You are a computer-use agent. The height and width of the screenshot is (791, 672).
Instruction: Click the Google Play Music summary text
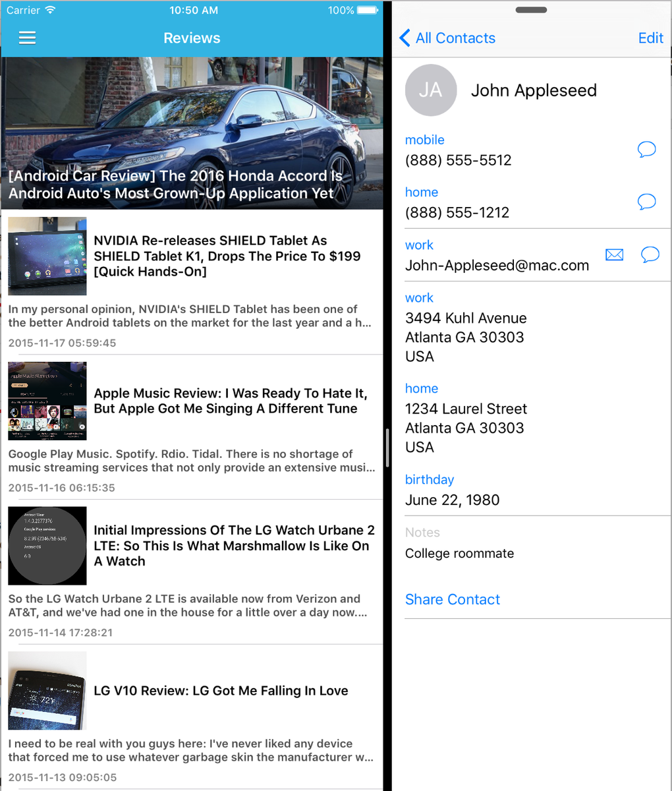tap(192, 461)
